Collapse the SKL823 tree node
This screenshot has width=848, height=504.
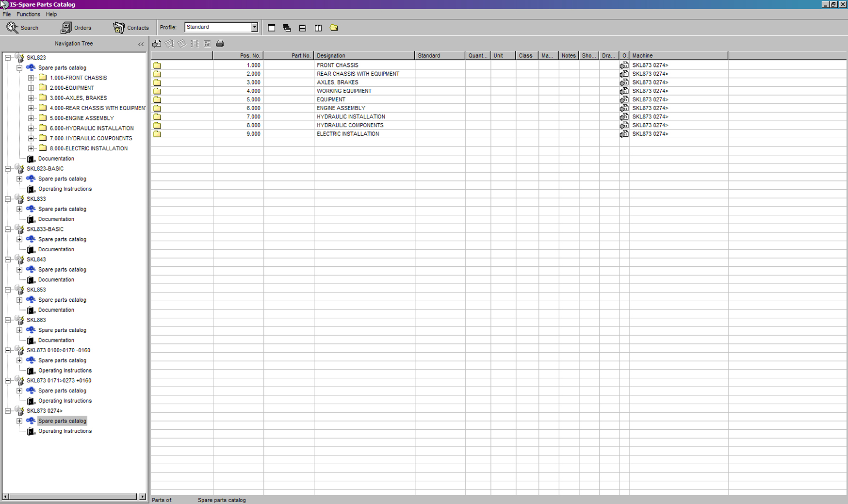[x=8, y=58]
